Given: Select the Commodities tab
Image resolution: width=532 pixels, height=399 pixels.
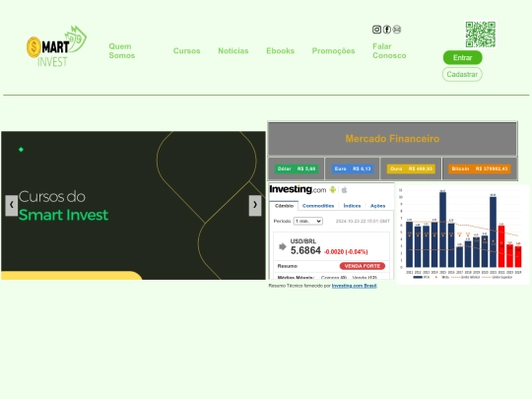Looking at the screenshot, I should (318, 206).
